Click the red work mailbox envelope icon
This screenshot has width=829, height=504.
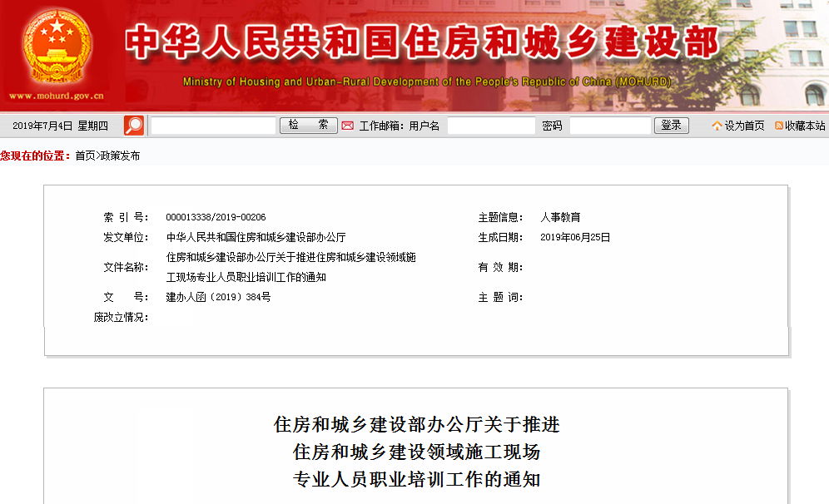click(348, 126)
